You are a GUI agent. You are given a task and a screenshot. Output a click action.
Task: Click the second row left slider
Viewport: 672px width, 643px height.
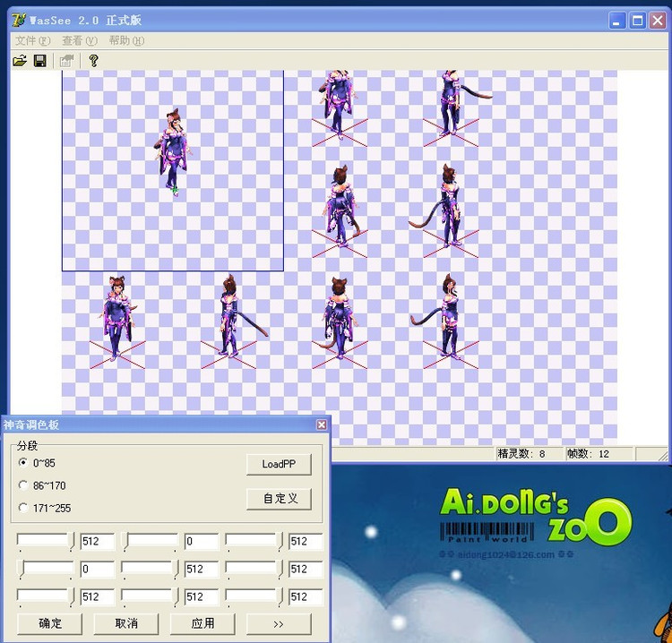46,570
